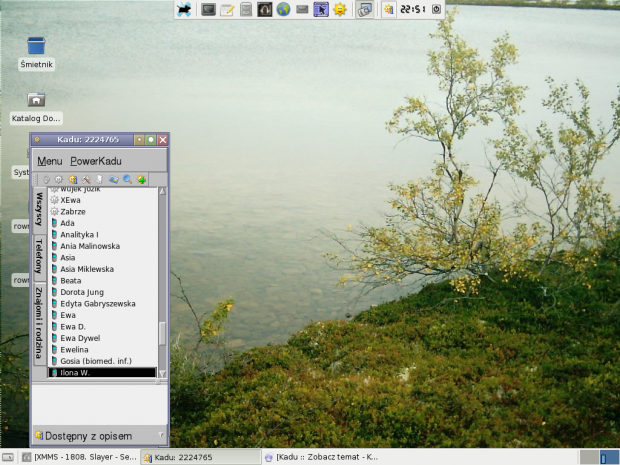Image resolution: width=620 pixels, height=465 pixels.
Task: Click the Kadu window menu icon in titlebar
Action: pos(37,139)
